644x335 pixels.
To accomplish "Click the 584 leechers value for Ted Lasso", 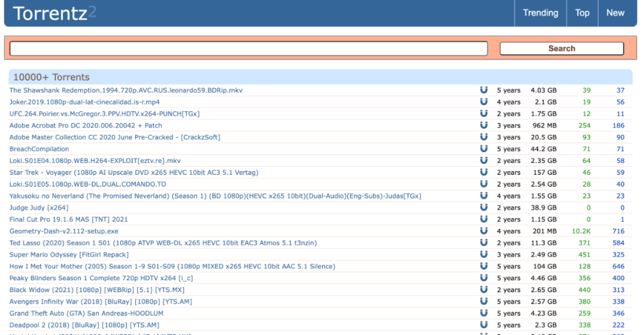I will click(618, 243).
